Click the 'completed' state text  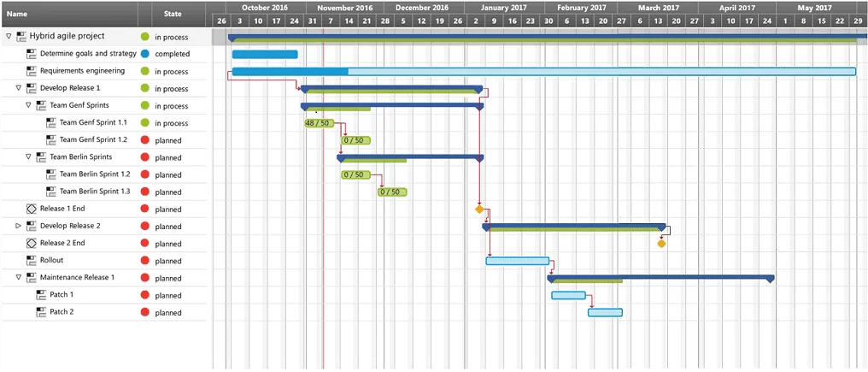[x=173, y=55]
